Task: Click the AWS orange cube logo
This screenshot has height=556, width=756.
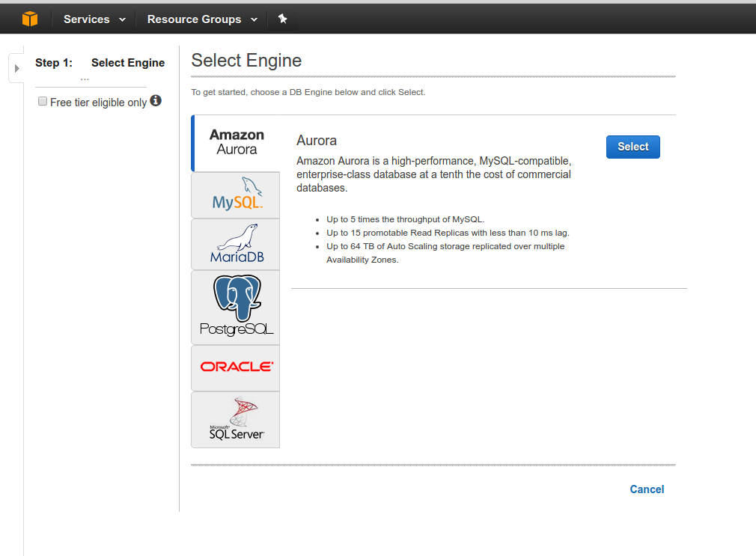Action: click(x=30, y=19)
